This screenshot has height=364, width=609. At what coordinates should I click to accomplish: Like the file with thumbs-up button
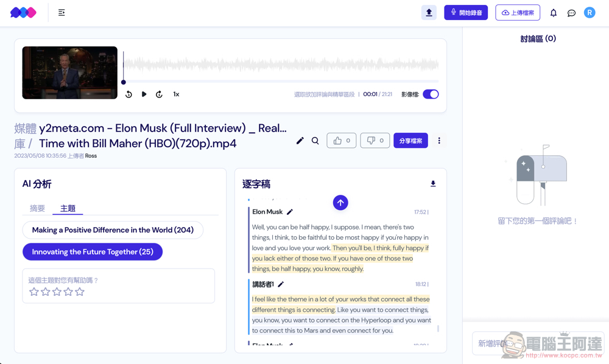click(x=342, y=141)
